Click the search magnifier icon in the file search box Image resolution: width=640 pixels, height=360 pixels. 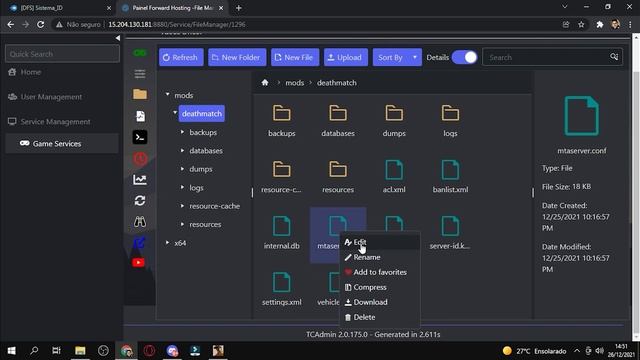click(614, 57)
